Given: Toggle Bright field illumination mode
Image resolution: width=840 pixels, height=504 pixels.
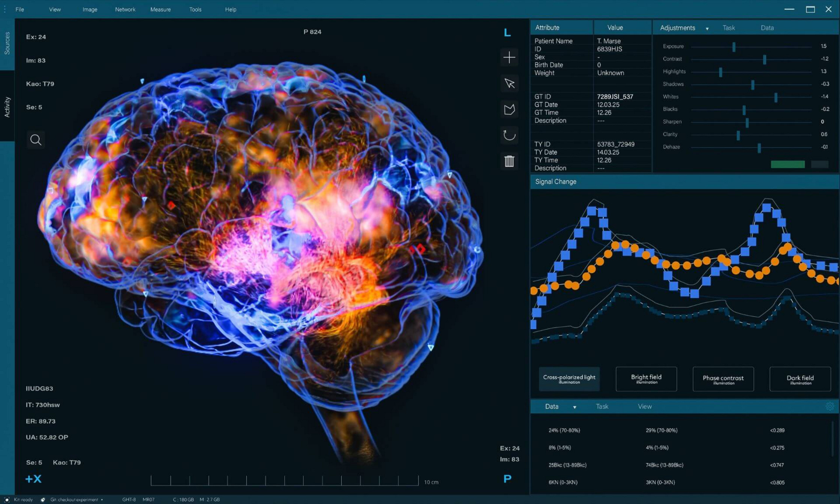Looking at the screenshot, I should pos(646,379).
